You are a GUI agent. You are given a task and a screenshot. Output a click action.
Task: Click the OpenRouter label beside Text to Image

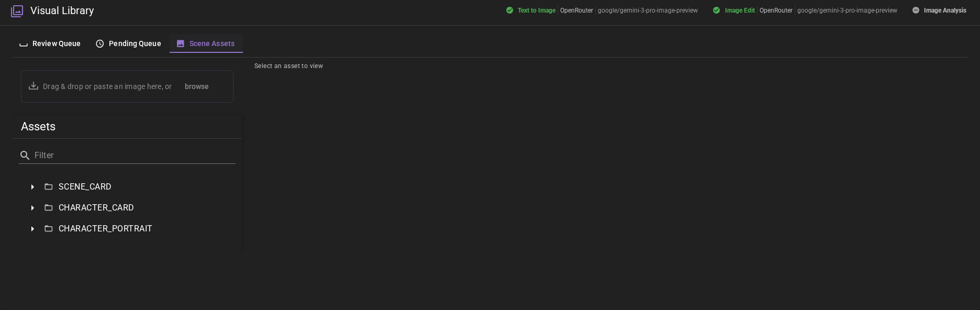(576, 10)
